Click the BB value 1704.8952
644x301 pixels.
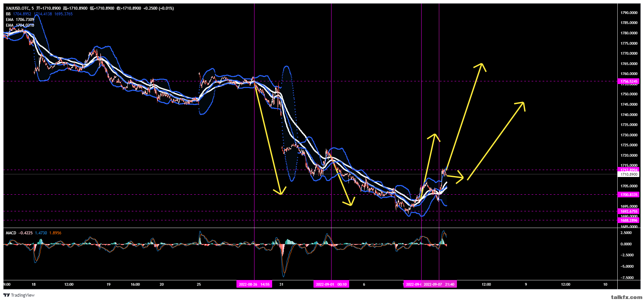point(22,14)
